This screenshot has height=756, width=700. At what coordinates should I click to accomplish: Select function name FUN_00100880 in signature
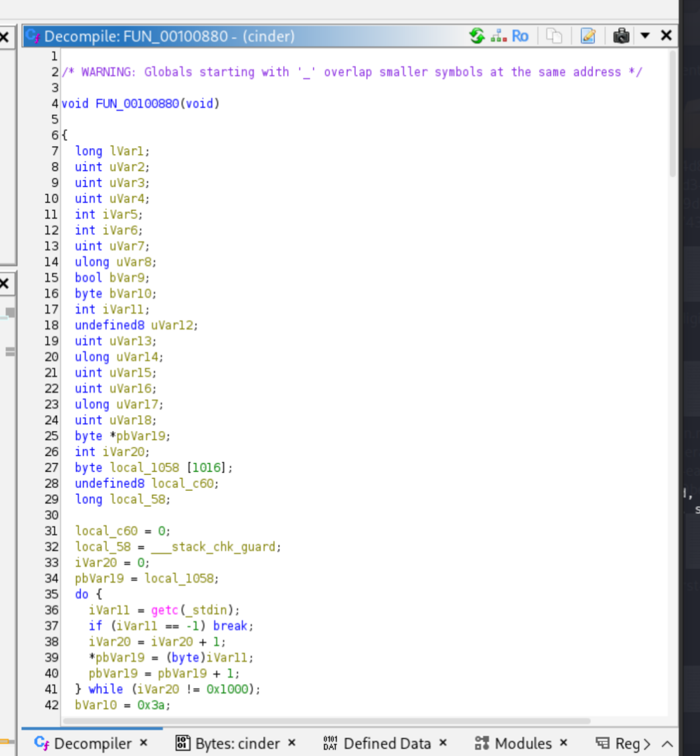point(137,103)
